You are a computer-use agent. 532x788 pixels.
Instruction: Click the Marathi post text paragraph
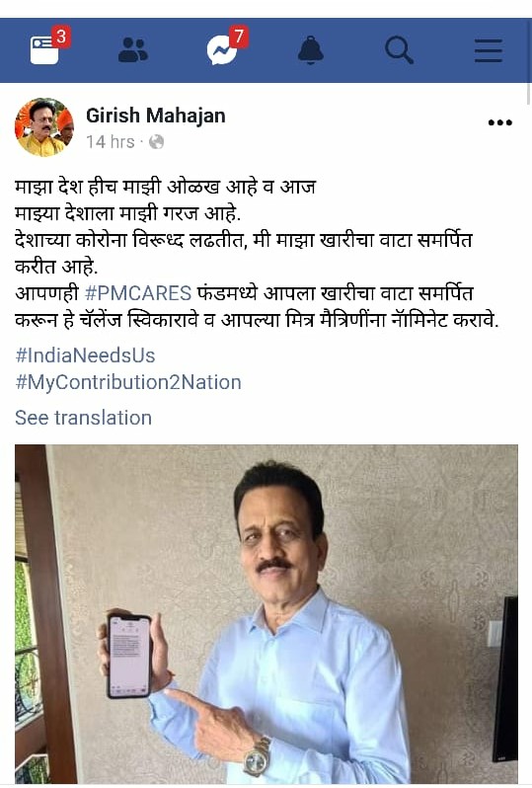(257, 253)
